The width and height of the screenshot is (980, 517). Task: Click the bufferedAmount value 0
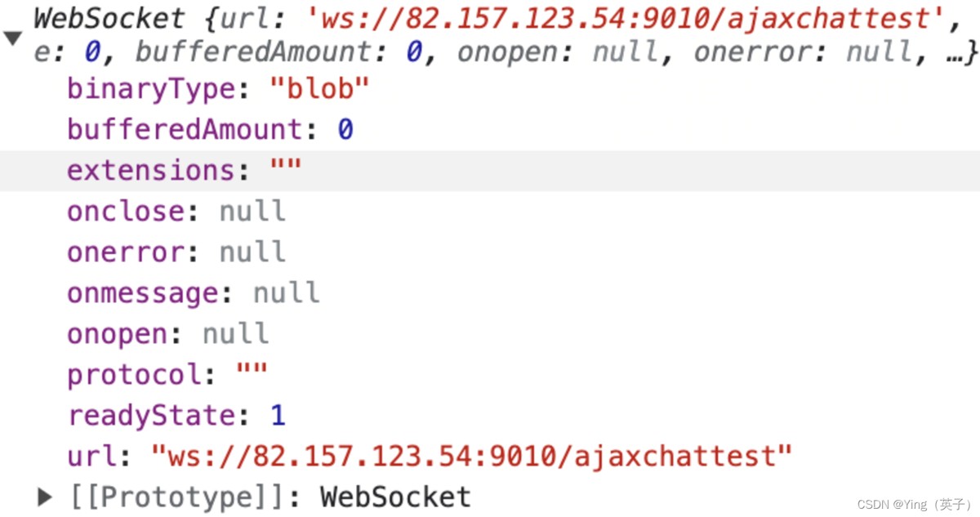tap(345, 129)
